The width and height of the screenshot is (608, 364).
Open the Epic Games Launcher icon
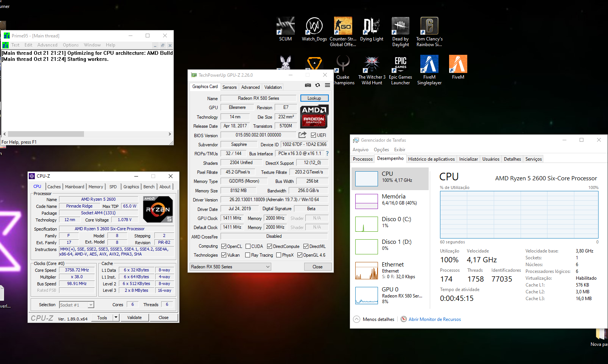point(400,70)
